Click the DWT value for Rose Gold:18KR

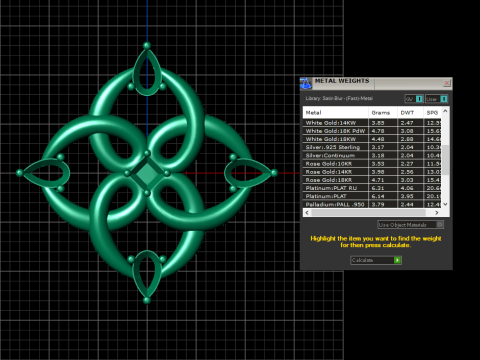[407, 180]
